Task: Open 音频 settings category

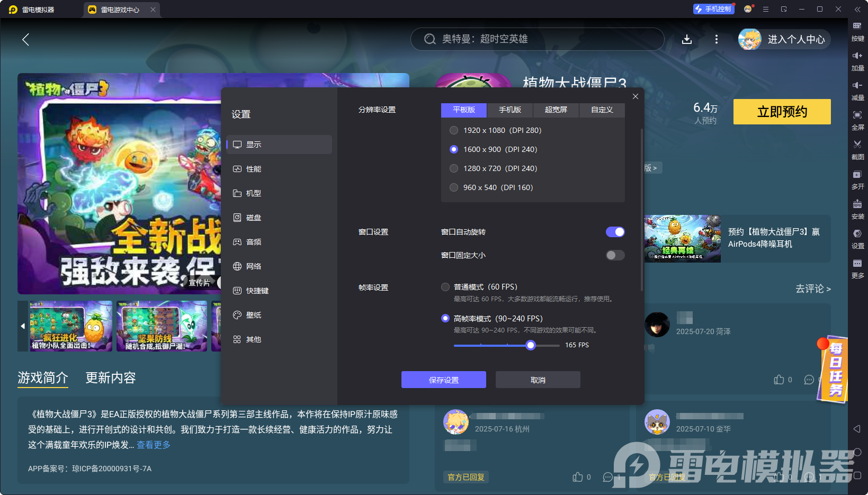Action: (x=279, y=242)
